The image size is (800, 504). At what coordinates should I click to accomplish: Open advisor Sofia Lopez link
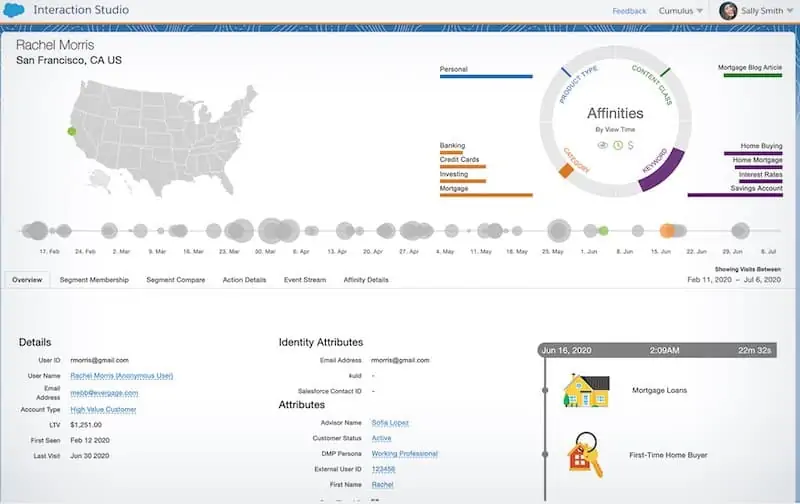pyautogui.click(x=390, y=422)
